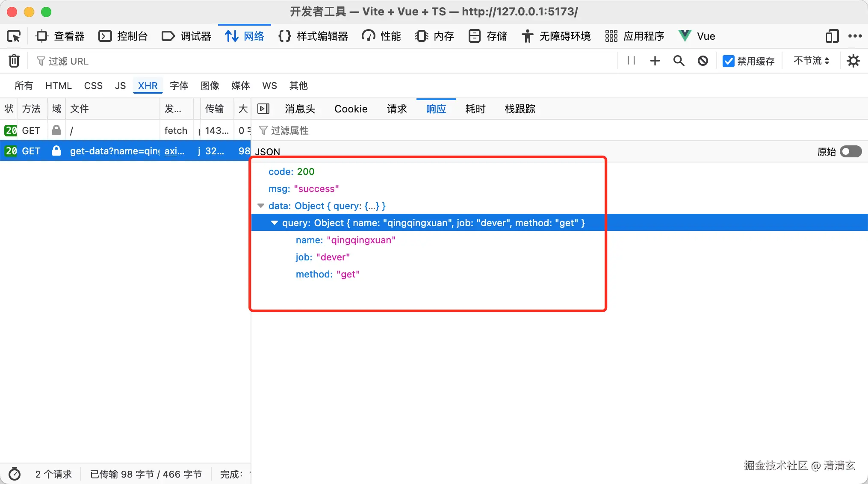This screenshot has width=868, height=484.
Task: Click the 过滤属性 filter field
Action: pos(290,130)
